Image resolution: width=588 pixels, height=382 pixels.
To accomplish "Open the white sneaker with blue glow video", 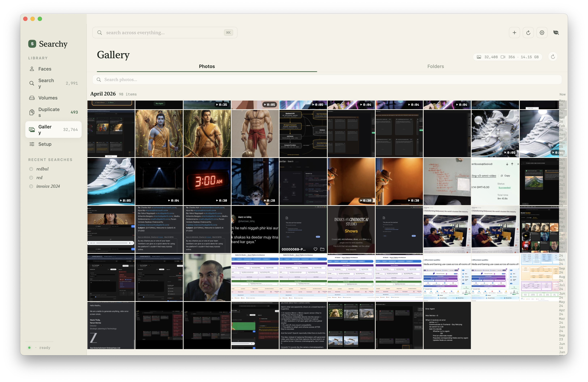I will coord(111,181).
